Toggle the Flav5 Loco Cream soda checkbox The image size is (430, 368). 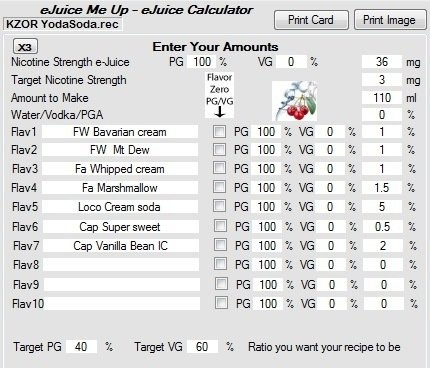pyautogui.click(x=219, y=206)
